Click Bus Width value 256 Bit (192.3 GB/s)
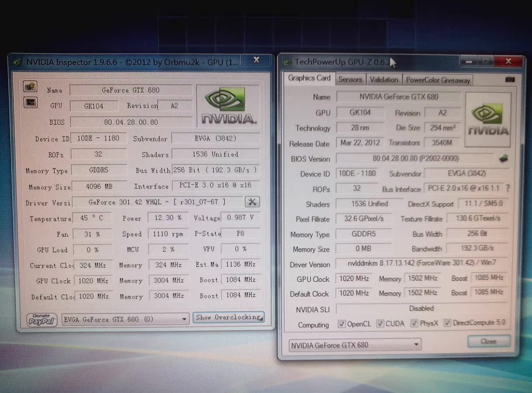 pos(216,170)
